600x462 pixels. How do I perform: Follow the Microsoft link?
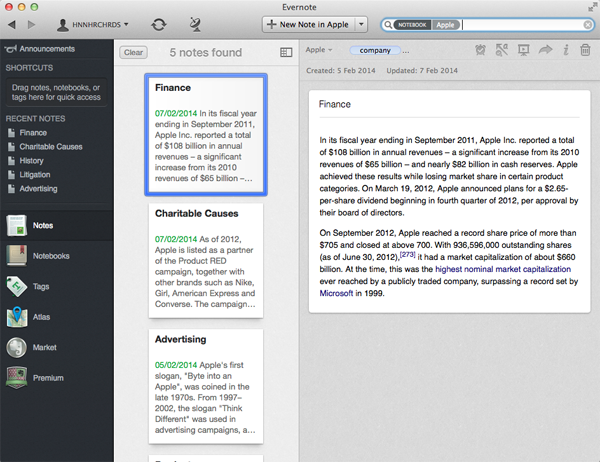pyautogui.click(x=336, y=293)
